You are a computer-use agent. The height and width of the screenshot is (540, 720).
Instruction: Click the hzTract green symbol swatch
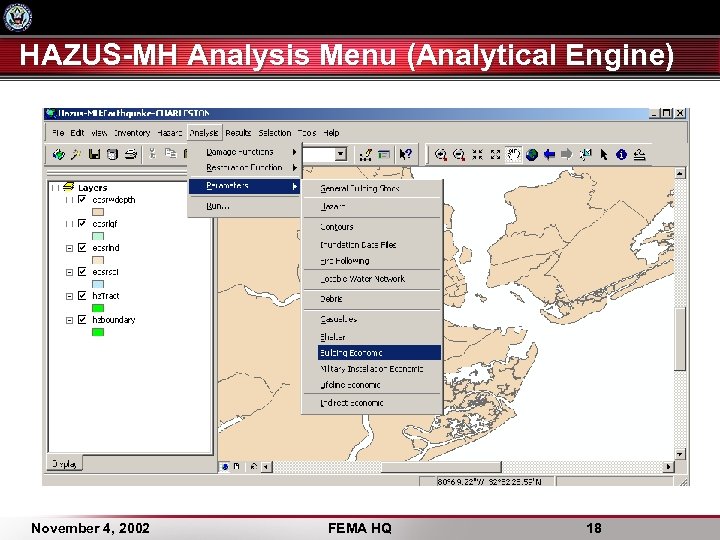point(98,308)
